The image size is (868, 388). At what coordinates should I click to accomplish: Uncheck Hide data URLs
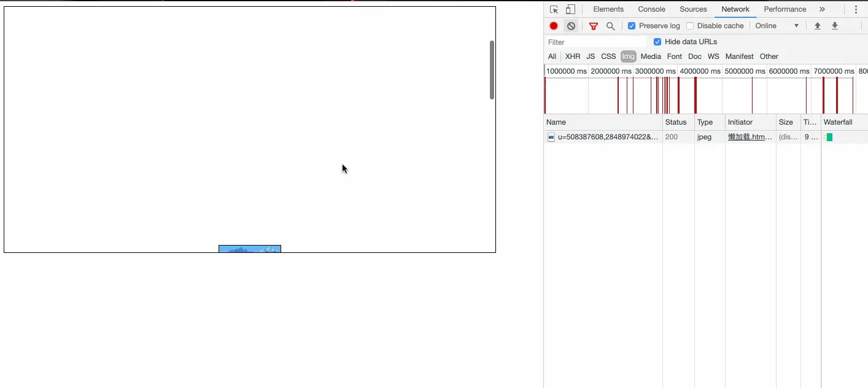click(657, 42)
